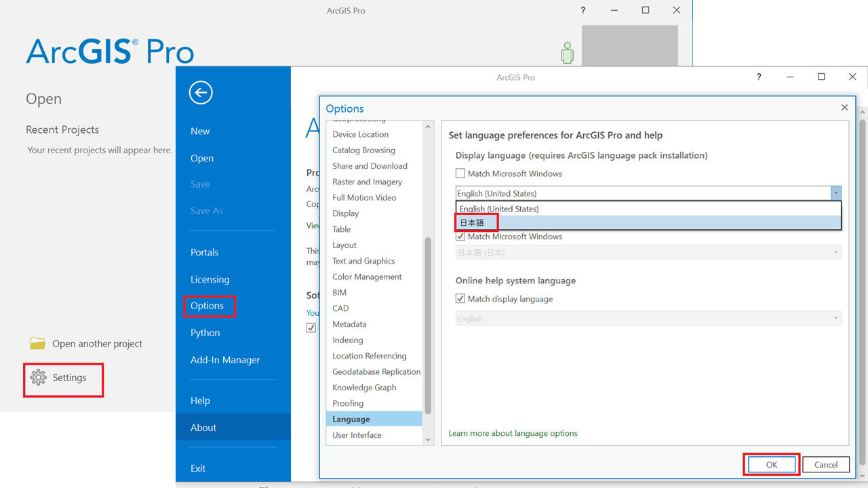Select User Interface category

[x=357, y=435]
